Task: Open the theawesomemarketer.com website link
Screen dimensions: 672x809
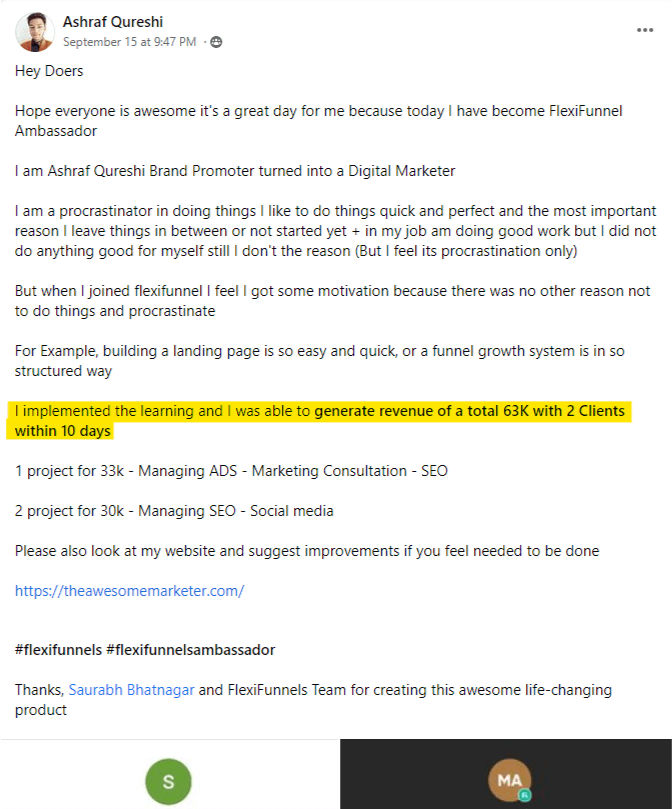Action: (129, 590)
